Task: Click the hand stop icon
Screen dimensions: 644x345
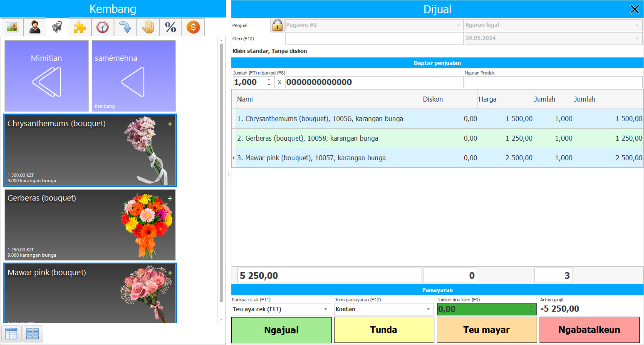Action: (148, 27)
